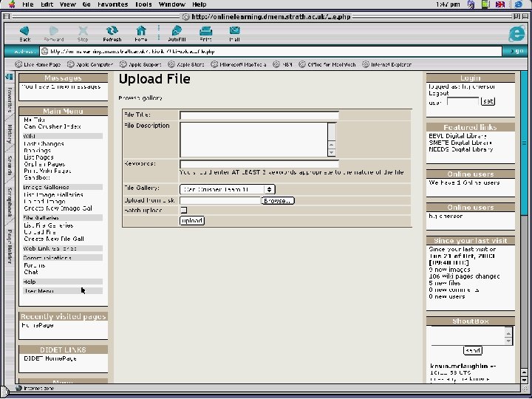This screenshot has height=399, width=532.
Task: Open the List File Galleries link
Action: point(49,225)
